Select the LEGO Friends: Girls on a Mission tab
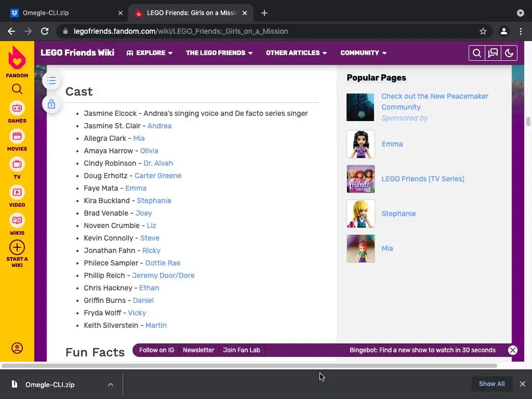Screen dimensions: 532x399 tap(190, 13)
